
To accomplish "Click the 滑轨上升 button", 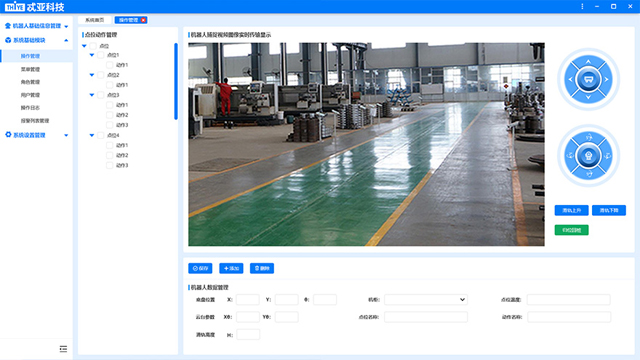I will (571, 211).
